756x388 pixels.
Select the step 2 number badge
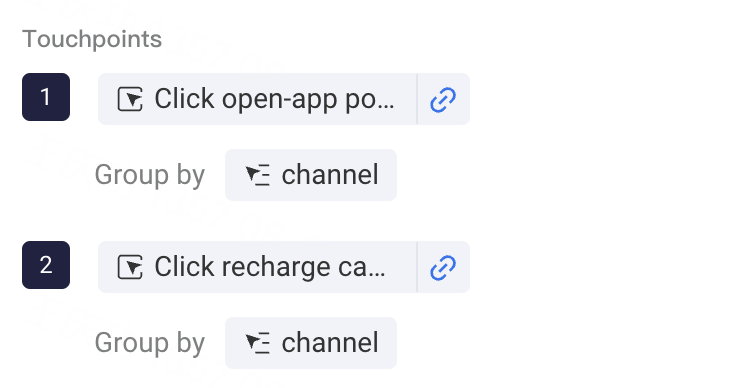tap(46, 265)
